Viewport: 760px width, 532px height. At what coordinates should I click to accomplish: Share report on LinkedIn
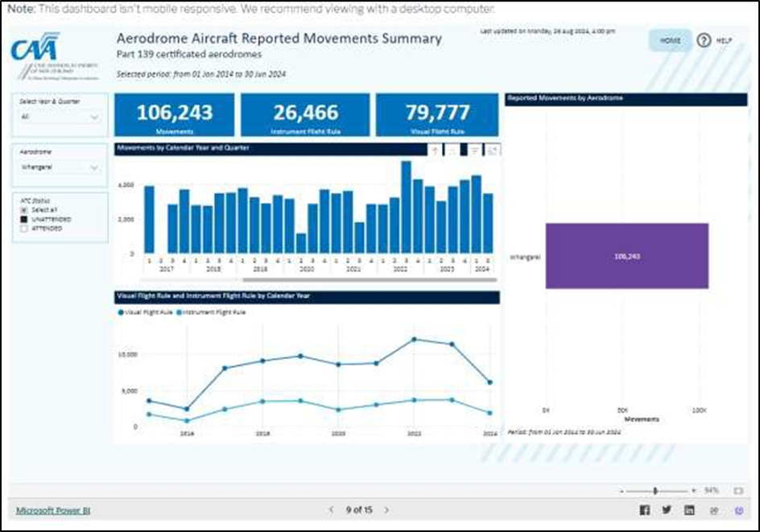click(x=689, y=509)
